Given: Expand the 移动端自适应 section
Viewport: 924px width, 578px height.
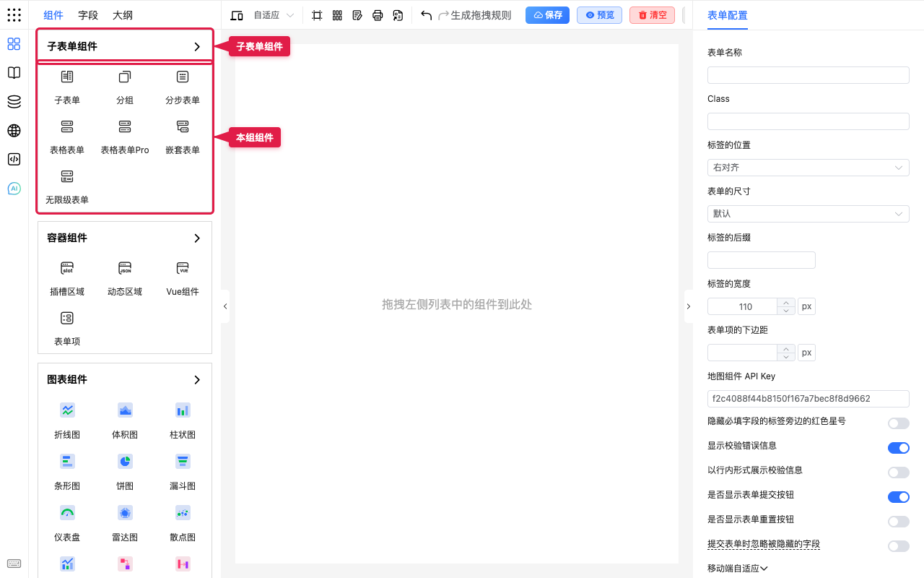Looking at the screenshot, I should tap(737, 569).
